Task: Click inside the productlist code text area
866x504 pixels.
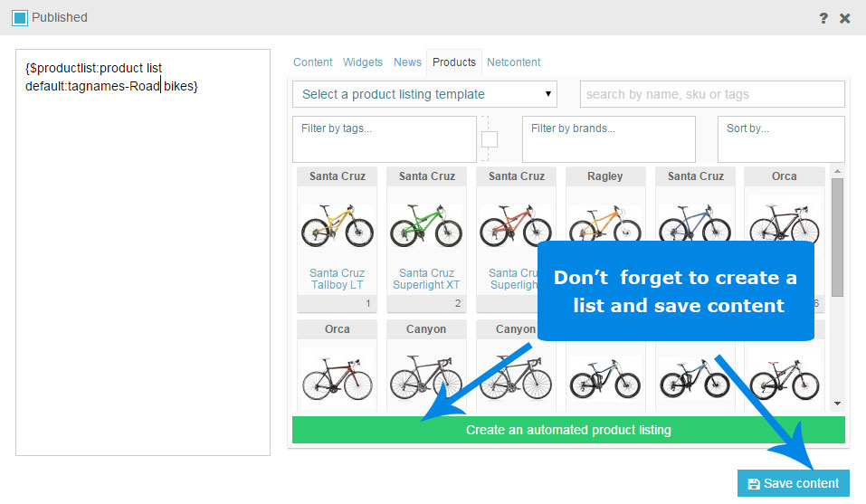Action: pyautogui.click(x=143, y=252)
